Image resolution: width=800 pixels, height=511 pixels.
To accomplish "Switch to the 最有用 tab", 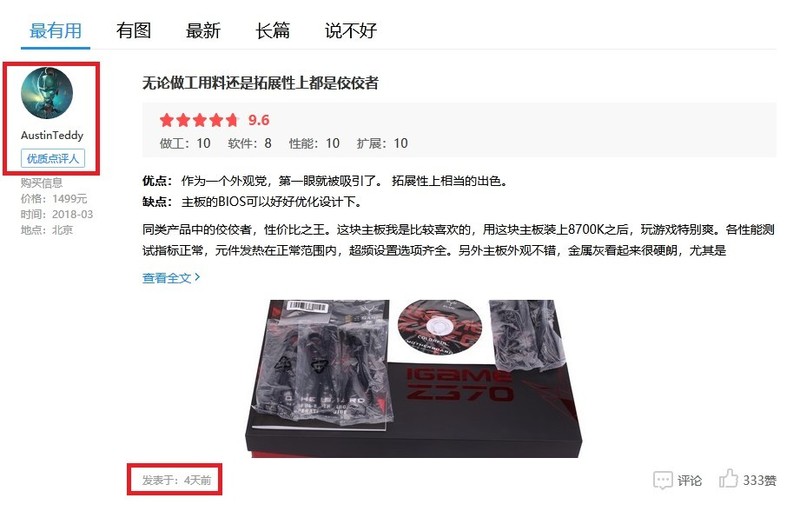I will pyautogui.click(x=56, y=31).
